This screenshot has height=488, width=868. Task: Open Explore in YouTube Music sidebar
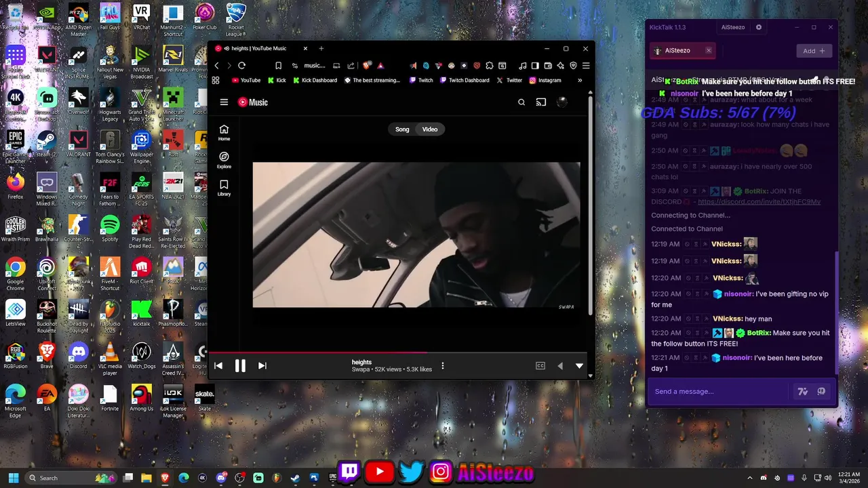point(224,161)
